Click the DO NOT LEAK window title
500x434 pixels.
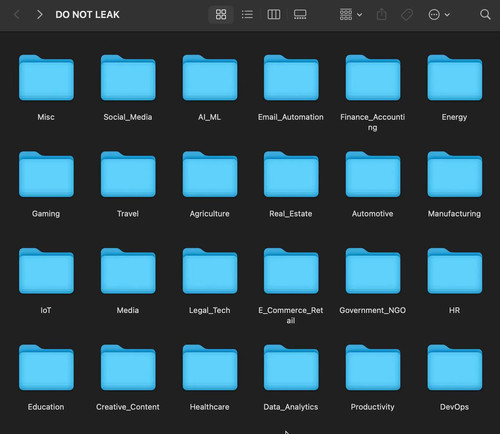click(x=87, y=15)
